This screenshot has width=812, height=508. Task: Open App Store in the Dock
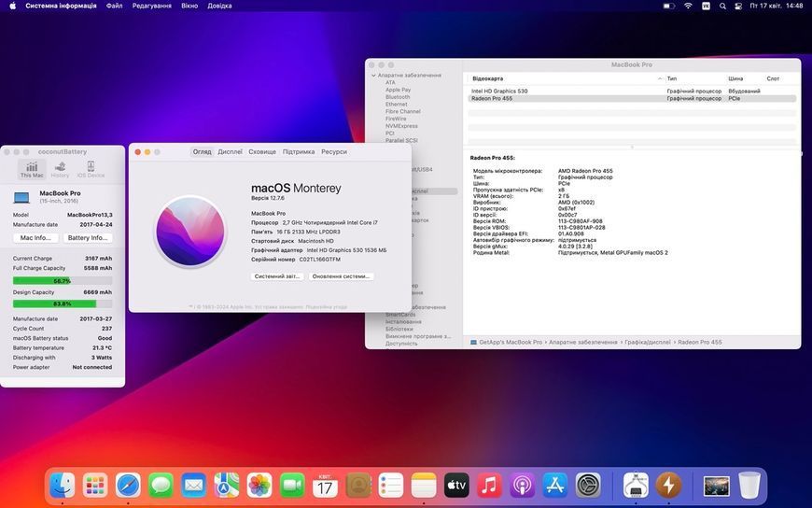tap(555, 486)
